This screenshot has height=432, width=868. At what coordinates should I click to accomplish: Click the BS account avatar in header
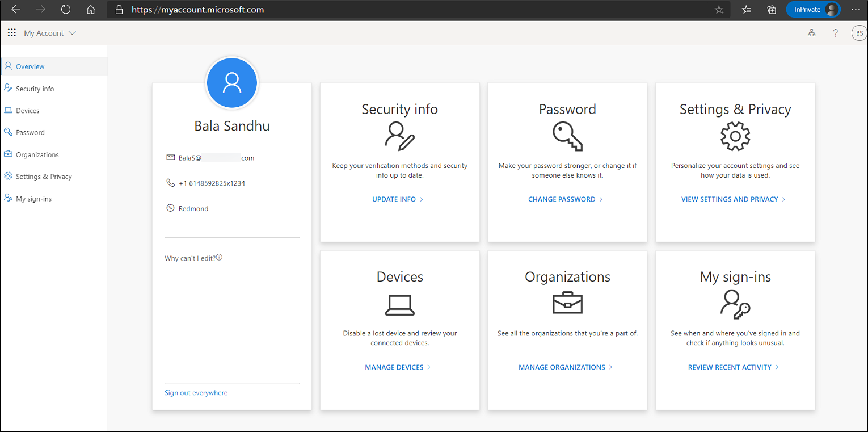click(859, 33)
